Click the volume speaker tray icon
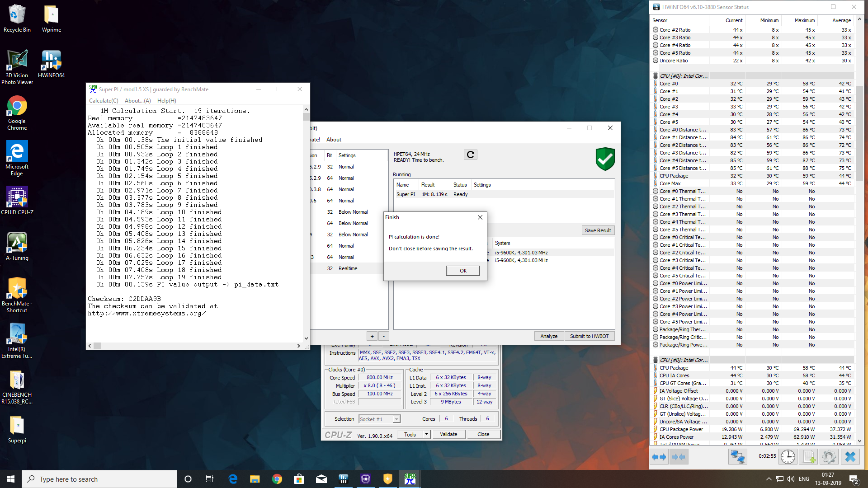 (x=790, y=479)
